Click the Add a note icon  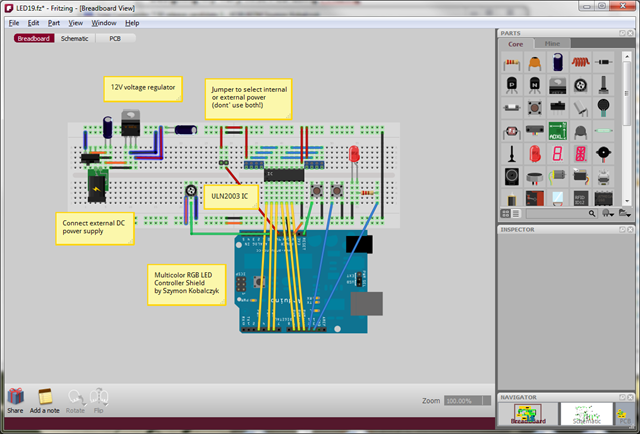(44, 397)
